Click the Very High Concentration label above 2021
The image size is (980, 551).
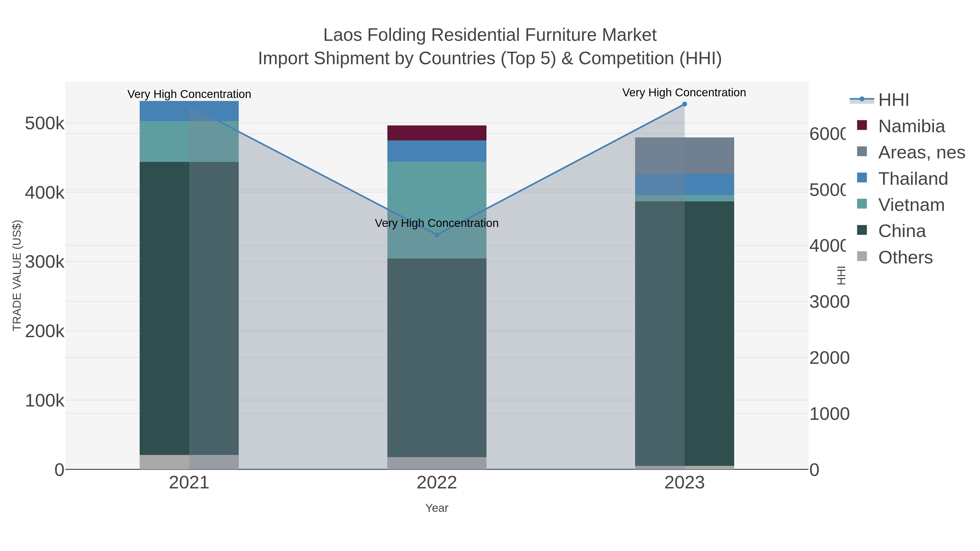(x=189, y=94)
